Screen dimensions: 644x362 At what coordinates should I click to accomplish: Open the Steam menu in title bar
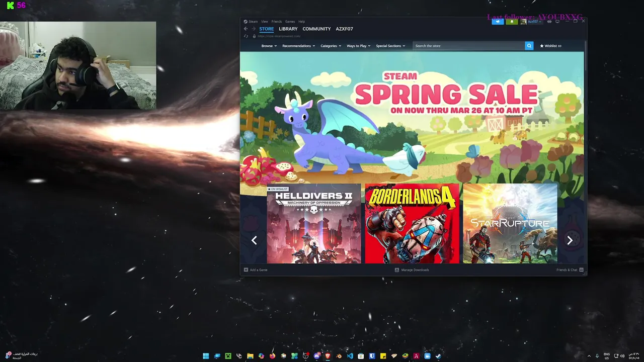(251, 22)
